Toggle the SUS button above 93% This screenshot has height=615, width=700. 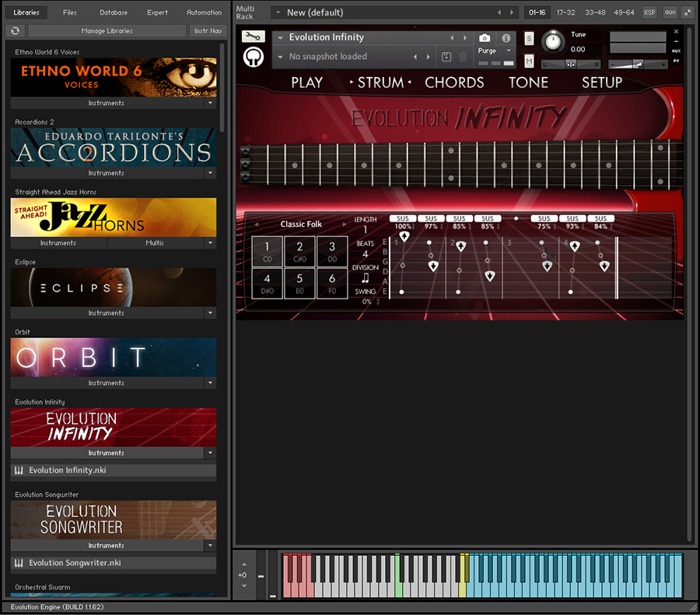572,218
